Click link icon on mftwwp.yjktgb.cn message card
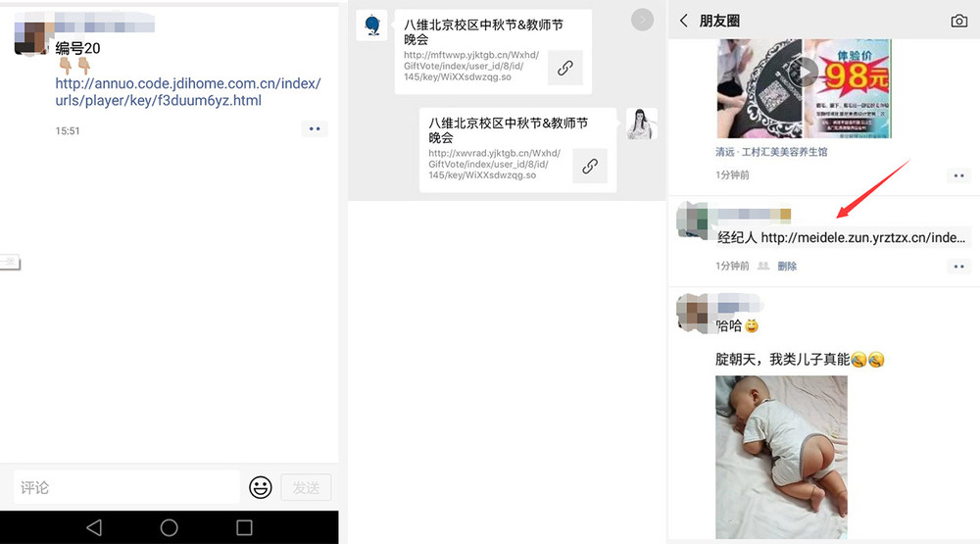The width and height of the screenshot is (980, 544). click(x=565, y=68)
